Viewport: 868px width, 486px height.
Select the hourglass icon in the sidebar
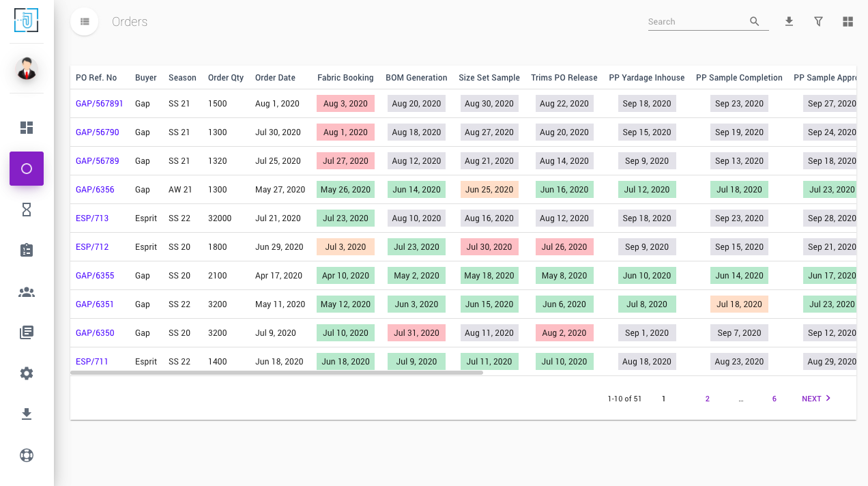(x=27, y=210)
